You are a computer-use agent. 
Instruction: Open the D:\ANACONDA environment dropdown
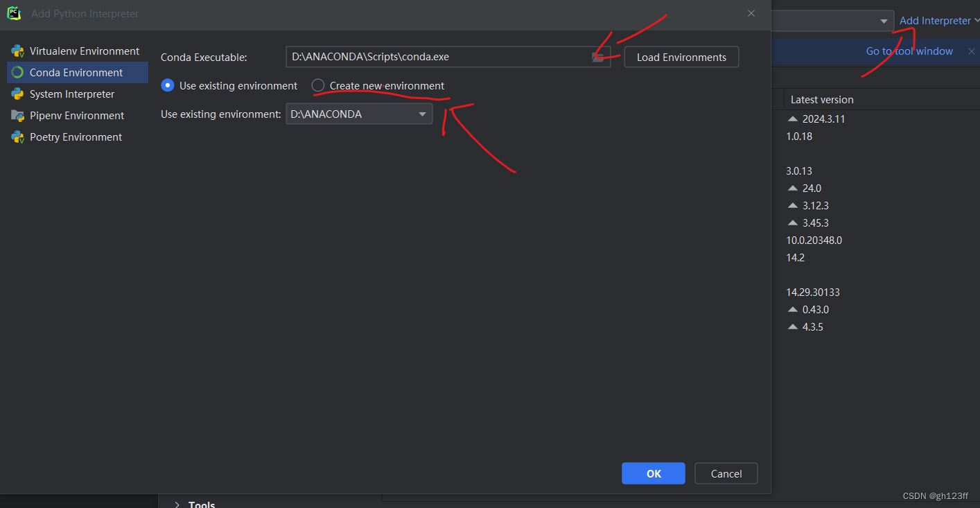pyautogui.click(x=422, y=114)
